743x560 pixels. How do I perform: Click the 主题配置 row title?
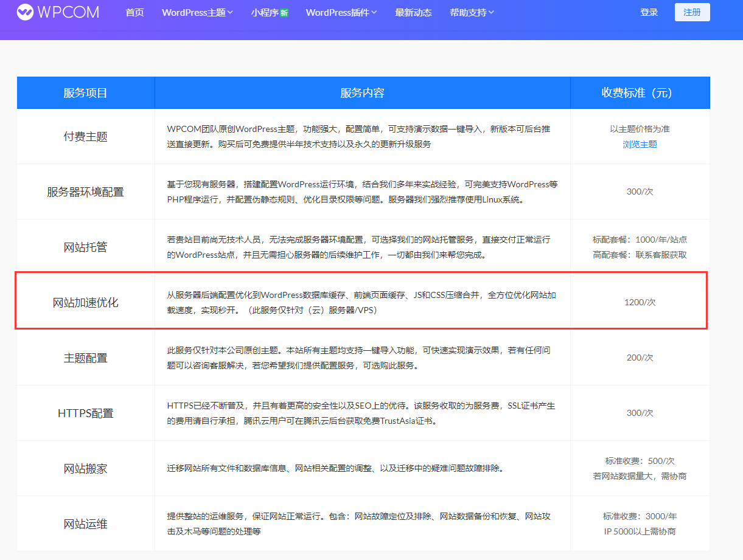point(86,358)
